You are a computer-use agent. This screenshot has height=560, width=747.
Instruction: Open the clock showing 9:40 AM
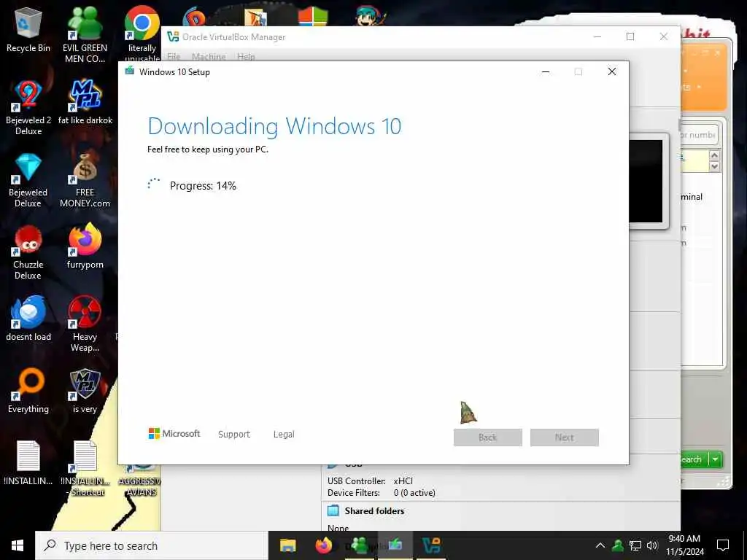click(x=684, y=545)
